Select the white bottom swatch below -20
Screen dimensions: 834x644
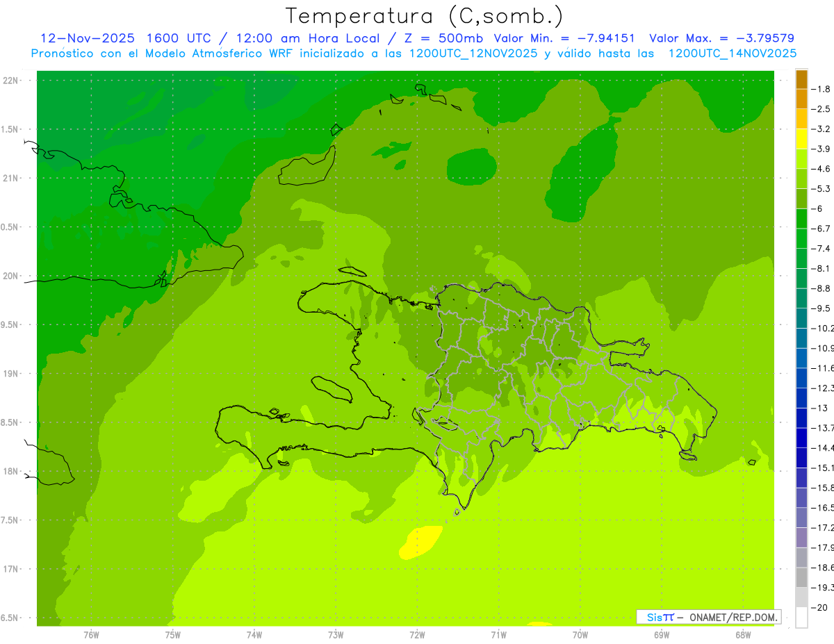(801, 618)
